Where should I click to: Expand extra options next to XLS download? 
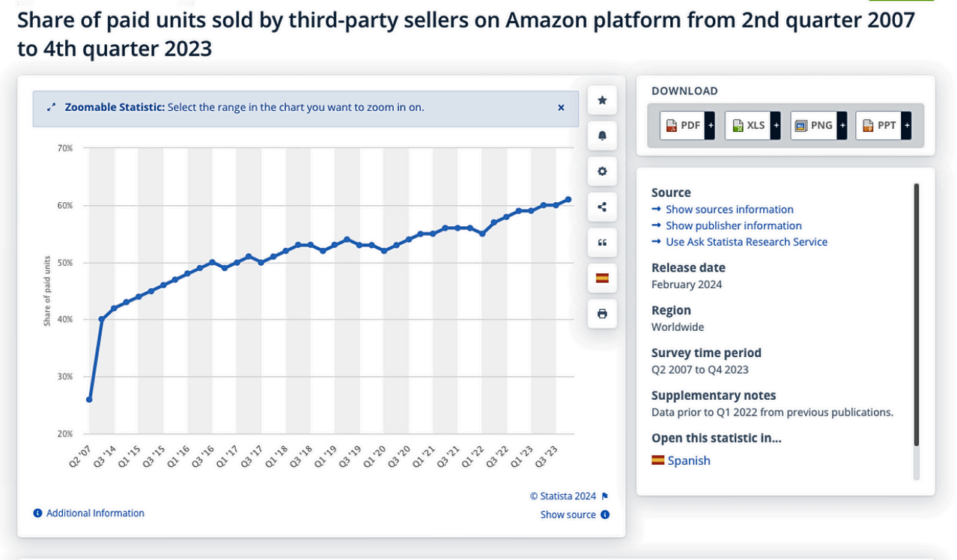(x=774, y=125)
